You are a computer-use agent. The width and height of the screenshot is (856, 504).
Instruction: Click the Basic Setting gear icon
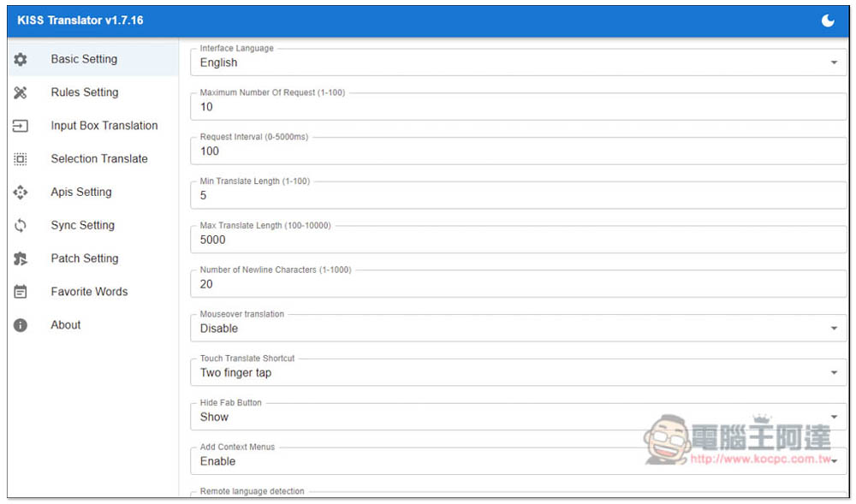(x=21, y=59)
